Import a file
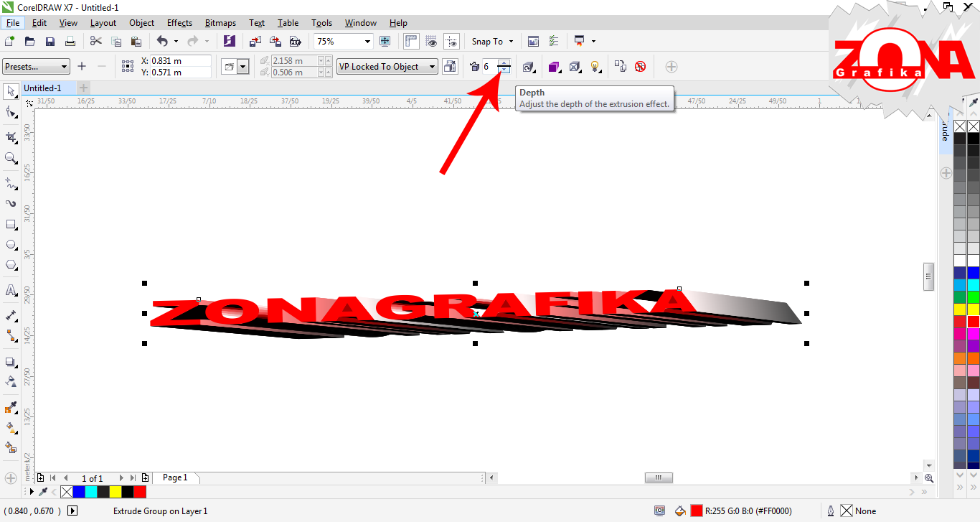The image size is (980, 522). click(x=255, y=42)
